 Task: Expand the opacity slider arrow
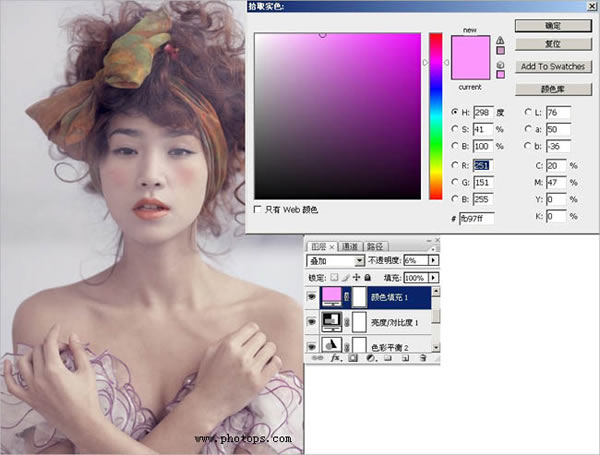(432, 261)
